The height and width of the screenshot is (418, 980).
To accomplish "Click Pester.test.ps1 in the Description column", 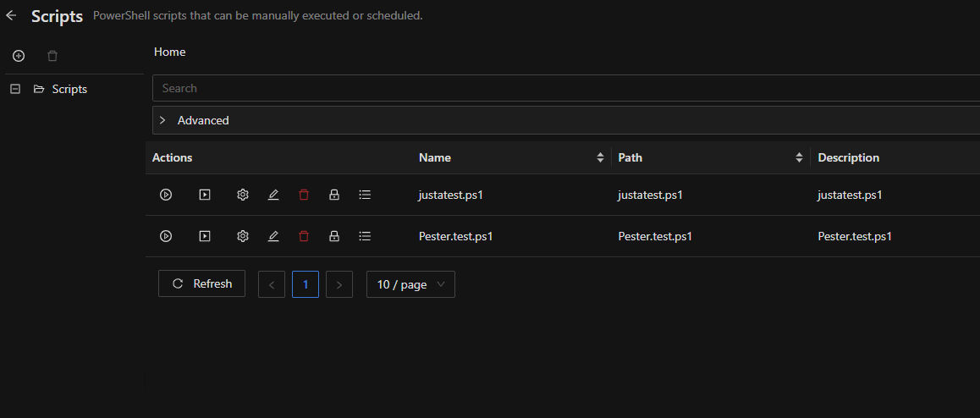I will (855, 236).
